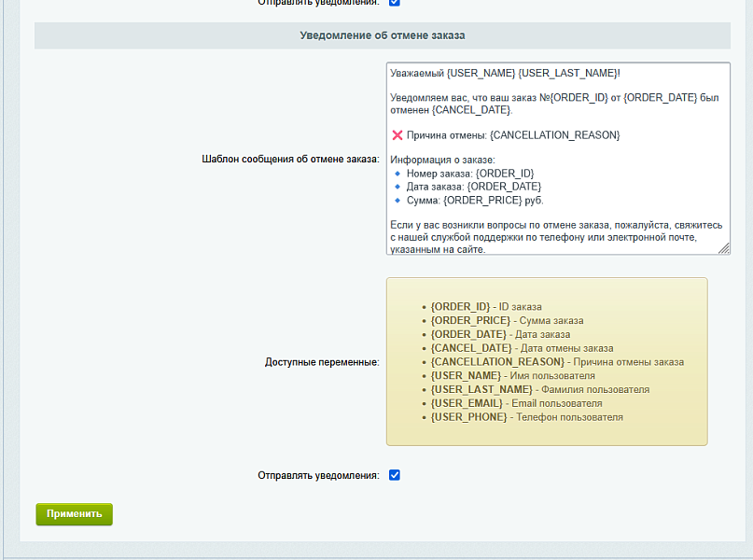The height and width of the screenshot is (560, 753).
Task: Click the {CANCEL_DATE} variable in hints list
Action: click(x=471, y=348)
